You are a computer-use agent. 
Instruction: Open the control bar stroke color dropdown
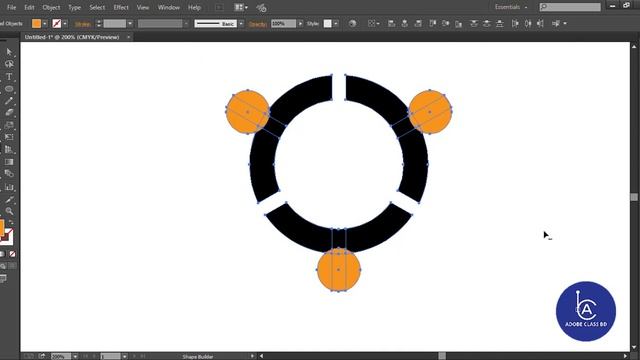[65, 24]
